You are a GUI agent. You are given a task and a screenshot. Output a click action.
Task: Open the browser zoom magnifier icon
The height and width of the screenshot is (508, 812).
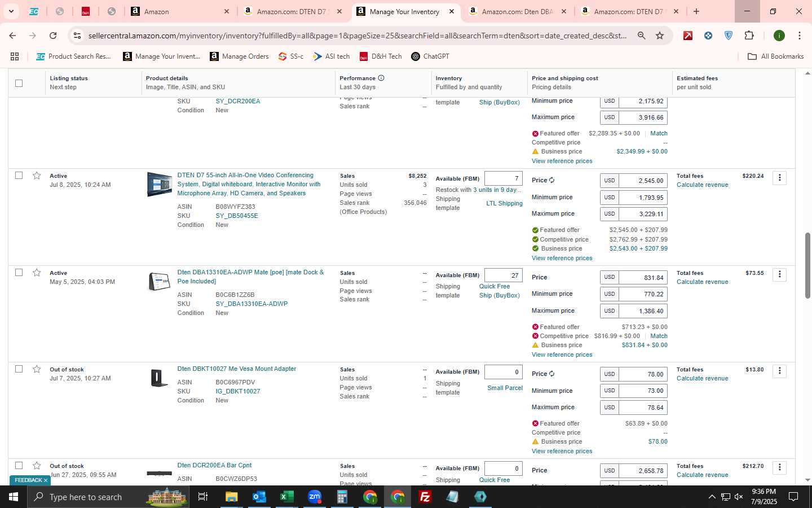(642, 36)
